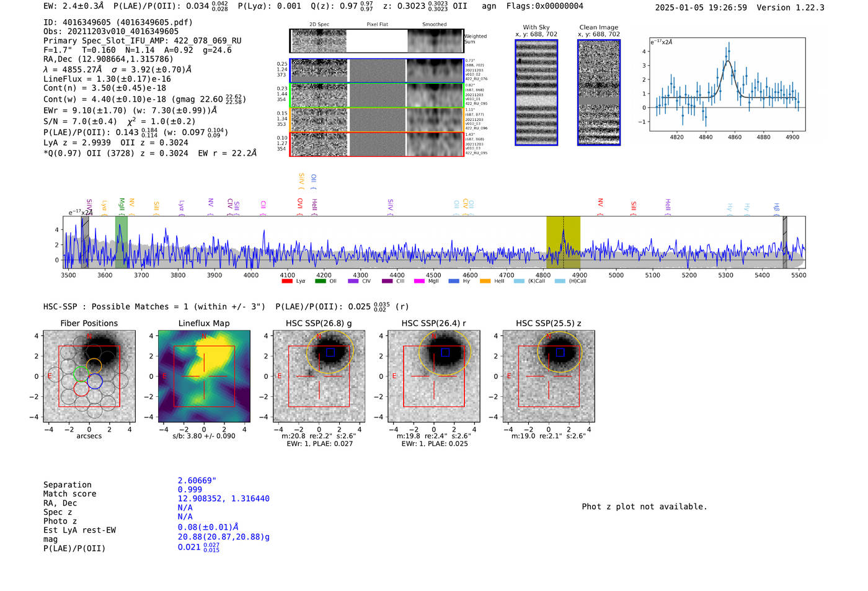Open the Lineflux Map panel
Image resolution: width=868 pixels, height=591 pixels.
point(204,376)
